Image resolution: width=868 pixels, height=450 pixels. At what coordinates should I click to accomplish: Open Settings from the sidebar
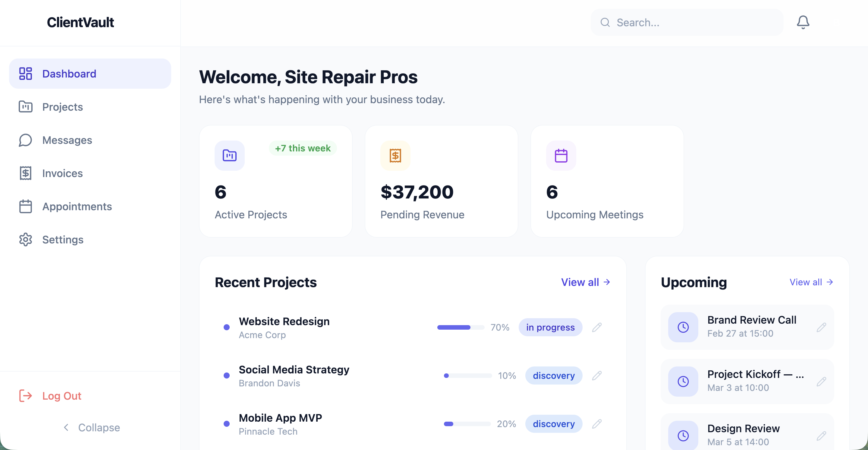tap(90, 239)
